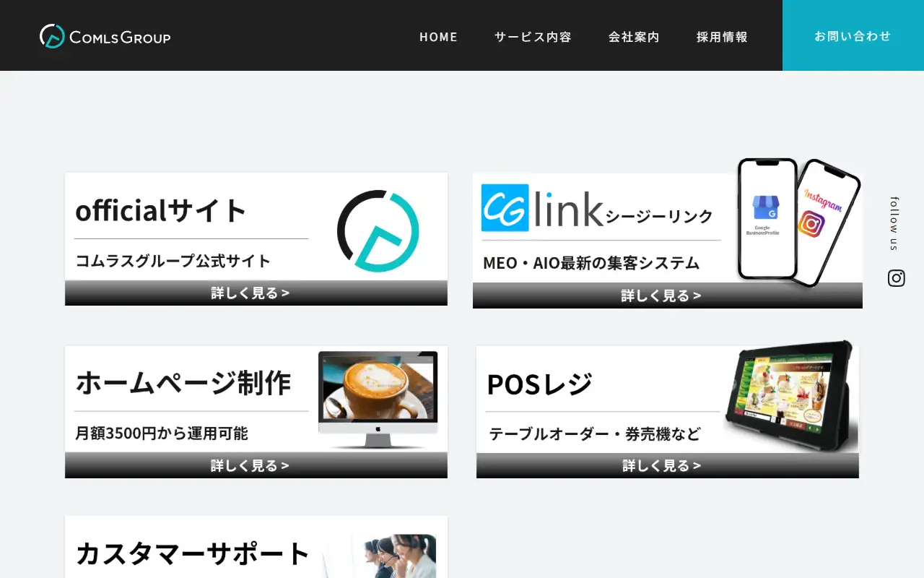The image size is (924, 578).
Task: Click the Comls Group logo icon
Action: [x=52, y=36]
